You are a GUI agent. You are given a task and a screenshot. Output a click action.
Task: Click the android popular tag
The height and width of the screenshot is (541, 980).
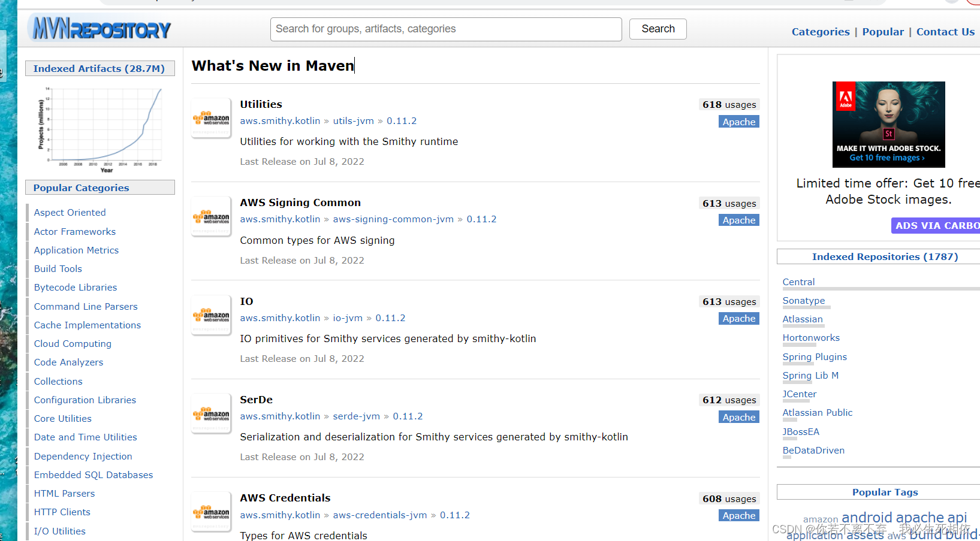click(x=867, y=518)
